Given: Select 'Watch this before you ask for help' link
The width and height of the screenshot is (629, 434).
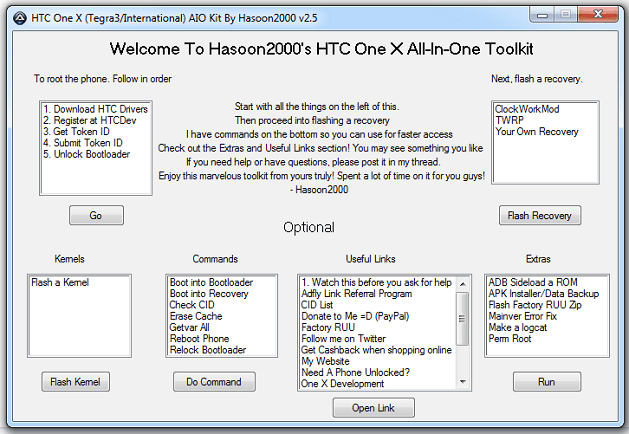Looking at the screenshot, I should tap(378, 282).
